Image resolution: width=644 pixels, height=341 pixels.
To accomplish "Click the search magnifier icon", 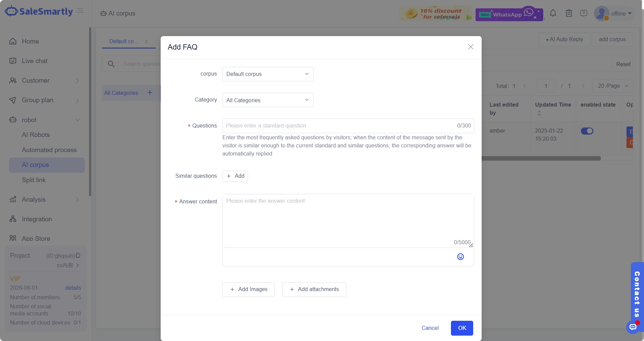I will click(x=111, y=64).
